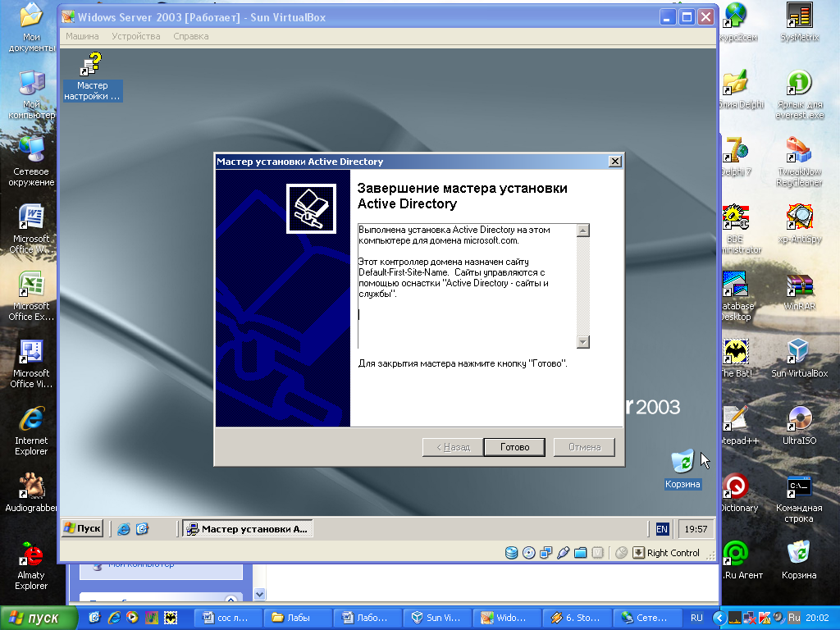Select the SysMetrix desktop icon
840x630 pixels.
pos(799,22)
